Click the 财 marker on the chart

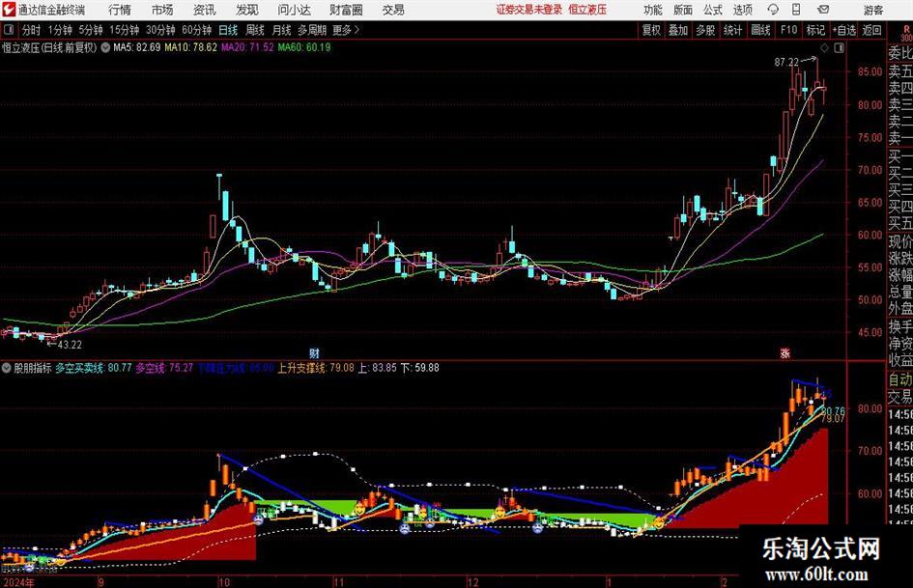(x=314, y=352)
